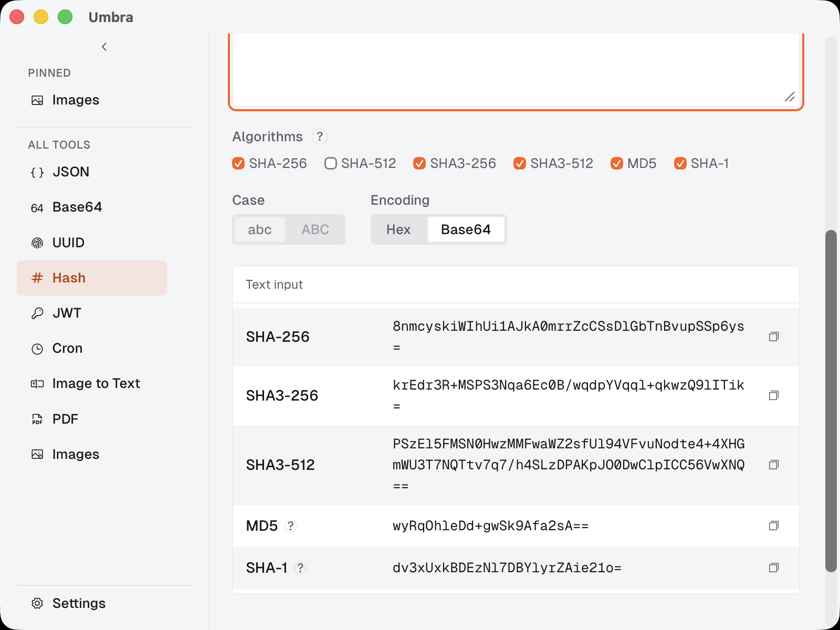
Task: Open the JWT tool
Action: click(92, 313)
